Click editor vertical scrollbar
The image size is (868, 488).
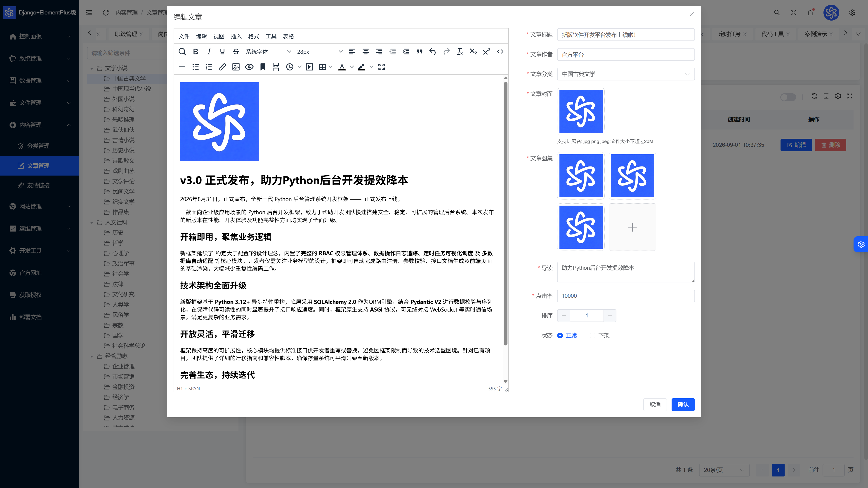(505, 213)
